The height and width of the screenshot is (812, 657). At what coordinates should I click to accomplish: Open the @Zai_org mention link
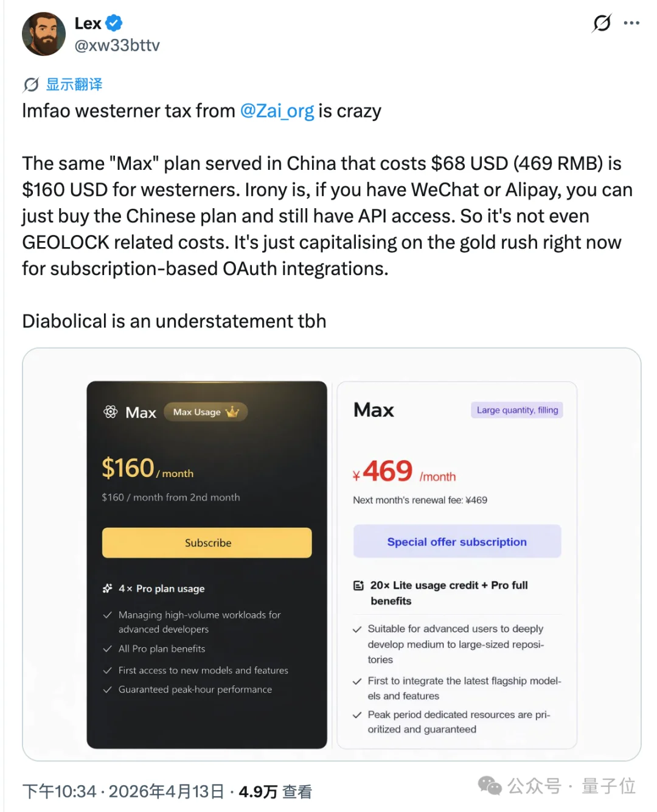[277, 111]
